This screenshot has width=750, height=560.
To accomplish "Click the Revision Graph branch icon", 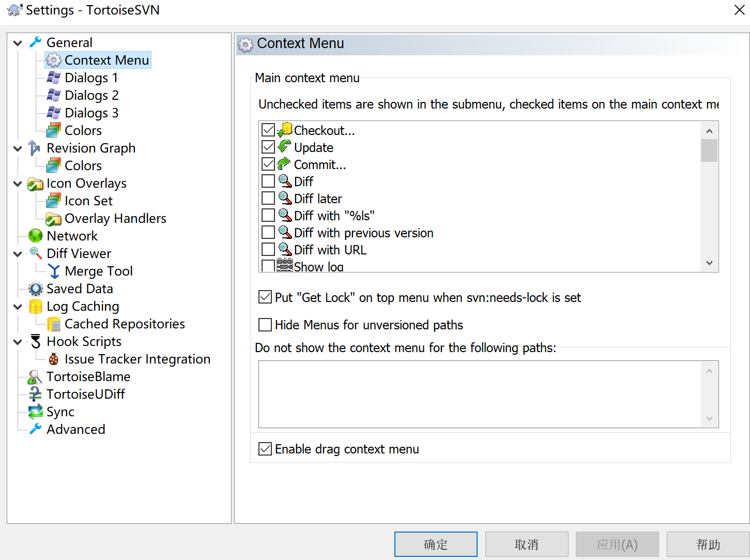I will pos(35,148).
